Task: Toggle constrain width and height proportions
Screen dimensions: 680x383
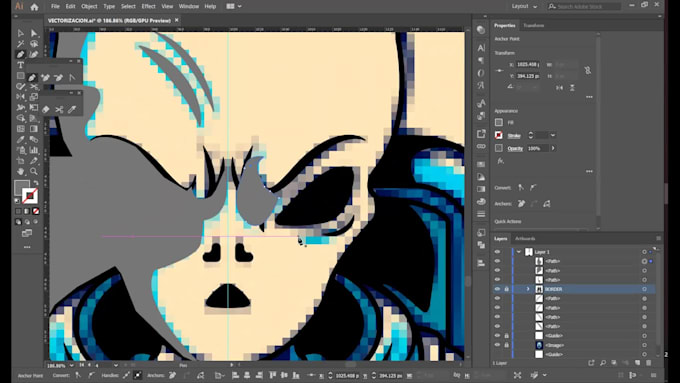Action: (x=588, y=70)
